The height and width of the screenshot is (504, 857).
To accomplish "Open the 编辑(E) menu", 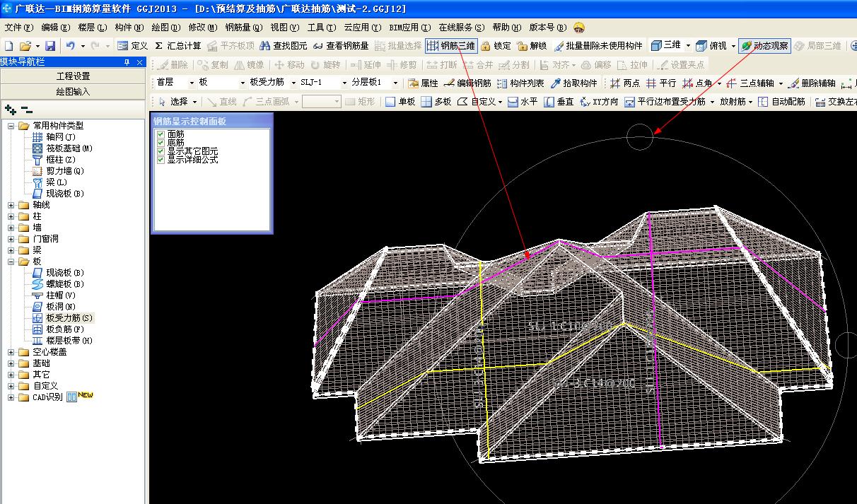I will pos(56,28).
